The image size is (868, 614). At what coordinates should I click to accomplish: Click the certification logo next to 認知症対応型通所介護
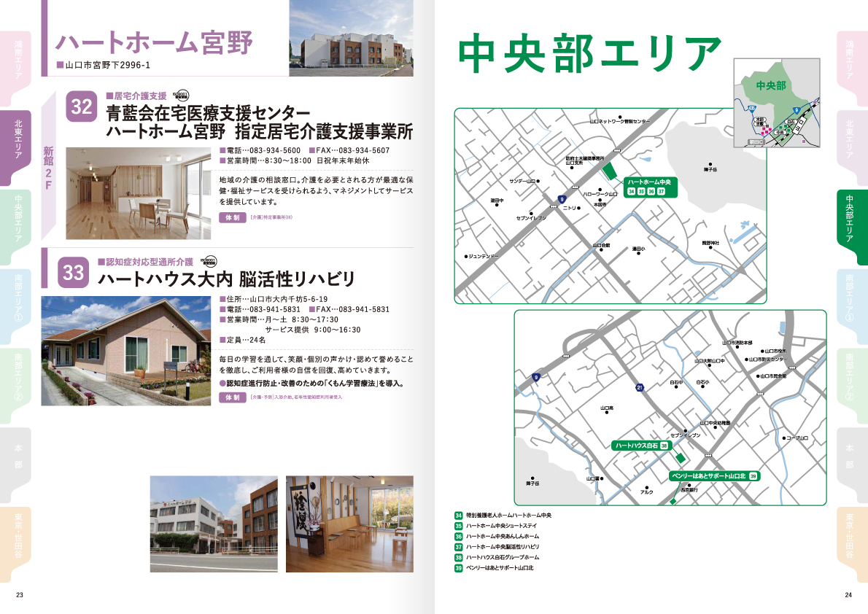208,260
